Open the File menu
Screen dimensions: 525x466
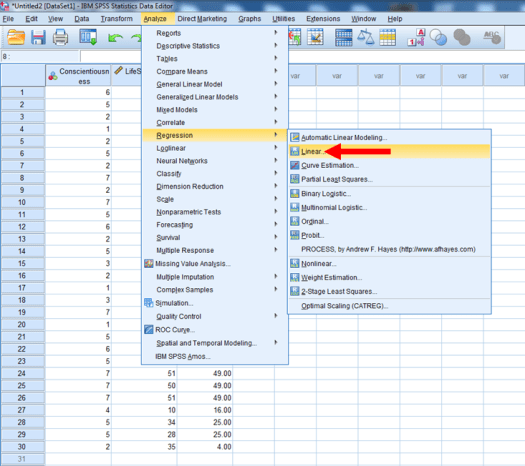click(8, 19)
